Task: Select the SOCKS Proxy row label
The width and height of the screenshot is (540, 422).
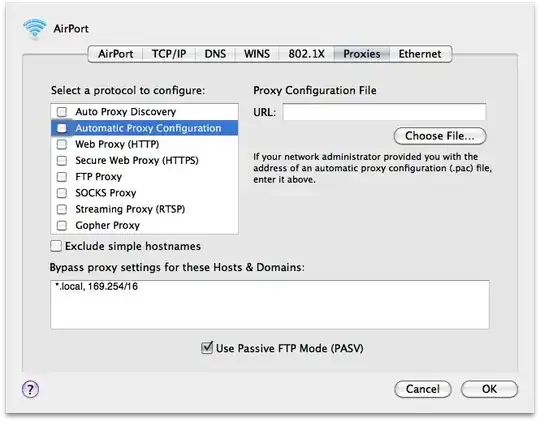Action: click(x=106, y=193)
